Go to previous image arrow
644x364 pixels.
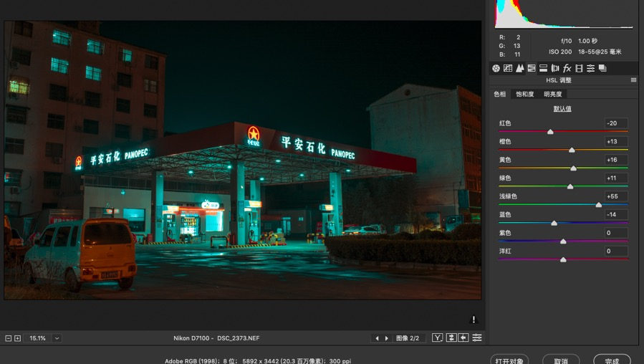[x=377, y=338]
